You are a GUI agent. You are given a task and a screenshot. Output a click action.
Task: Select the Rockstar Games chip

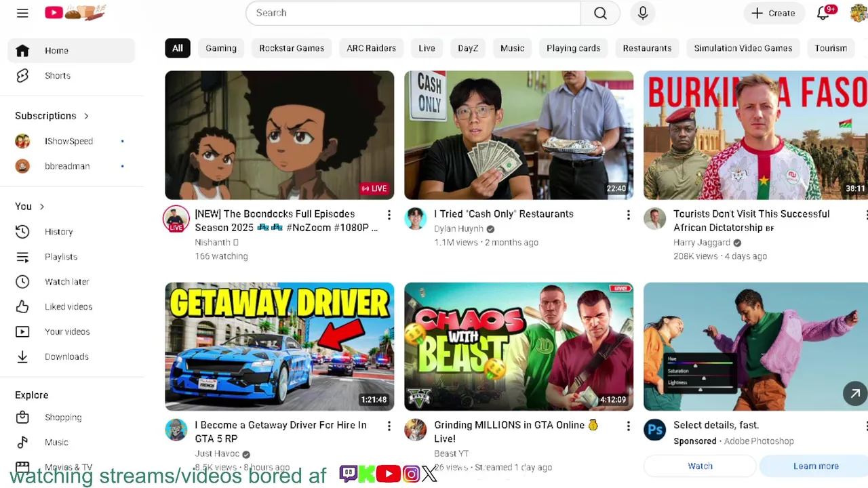[x=292, y=48]
